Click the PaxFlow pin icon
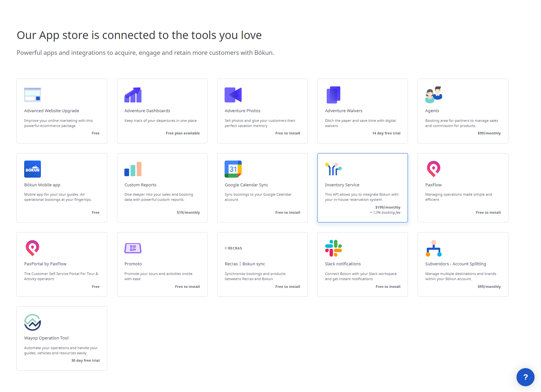Screen dimensions: 541x392 pyautogui.click(x=434, y=169)
